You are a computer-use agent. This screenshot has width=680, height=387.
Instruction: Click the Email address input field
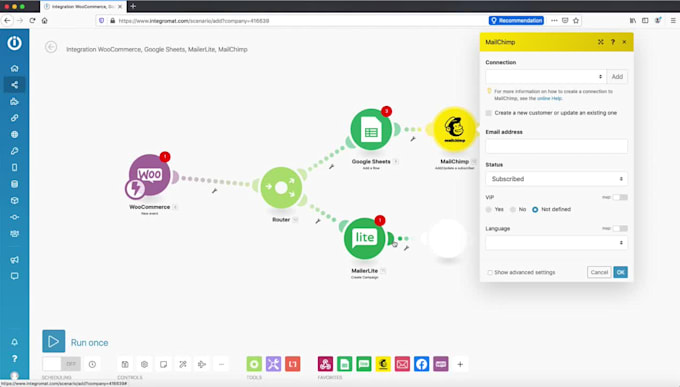(556, 146)
